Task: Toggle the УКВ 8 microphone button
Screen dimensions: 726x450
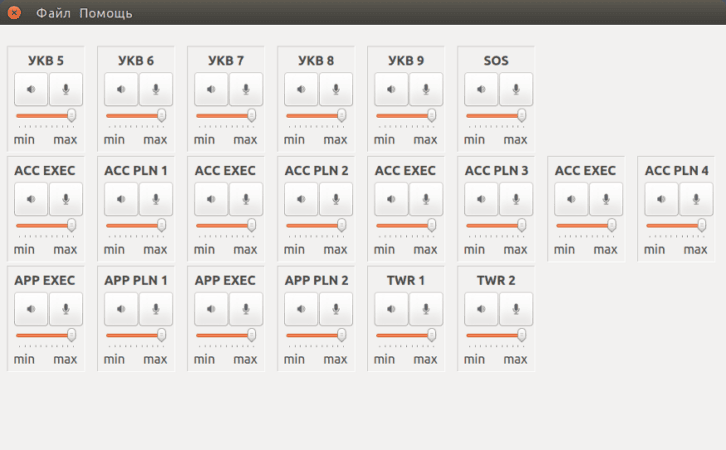Action: [x=336, y=89]
